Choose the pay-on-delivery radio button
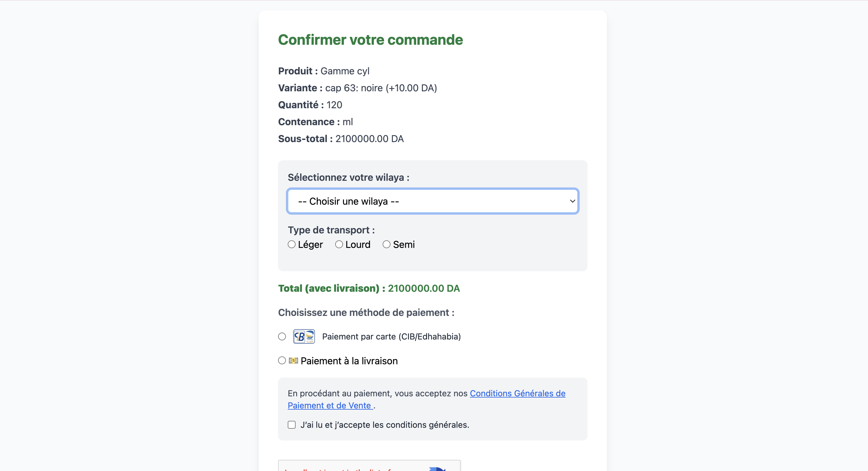Screen dimensions: 868x471 tap(282, 360)
